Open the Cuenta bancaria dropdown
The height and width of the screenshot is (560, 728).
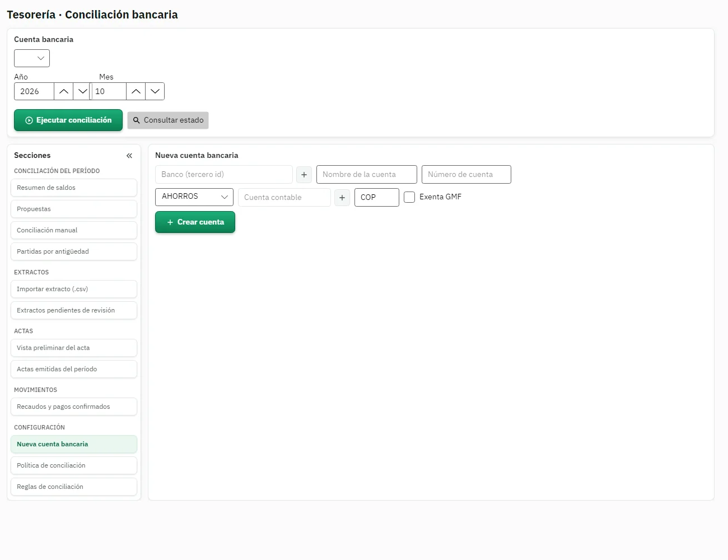click(32, 58)
